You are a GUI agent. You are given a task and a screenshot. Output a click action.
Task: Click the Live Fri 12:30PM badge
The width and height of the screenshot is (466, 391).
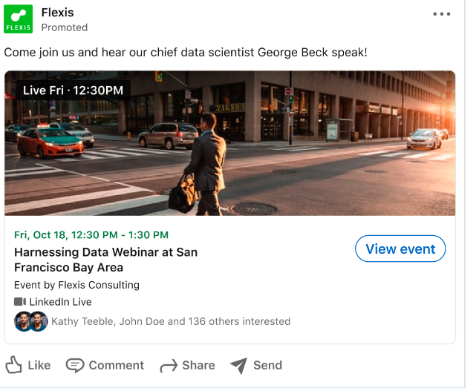coord(73,90)
